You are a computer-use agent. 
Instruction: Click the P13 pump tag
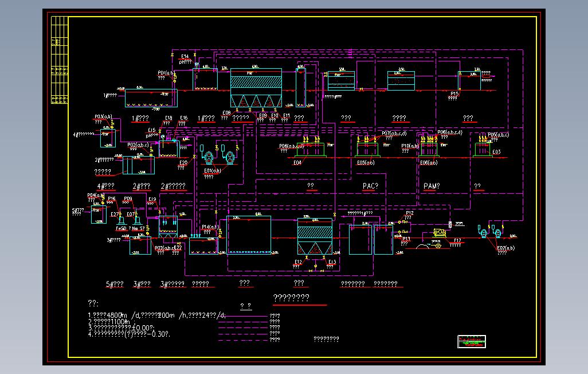(x=406, y=239)
